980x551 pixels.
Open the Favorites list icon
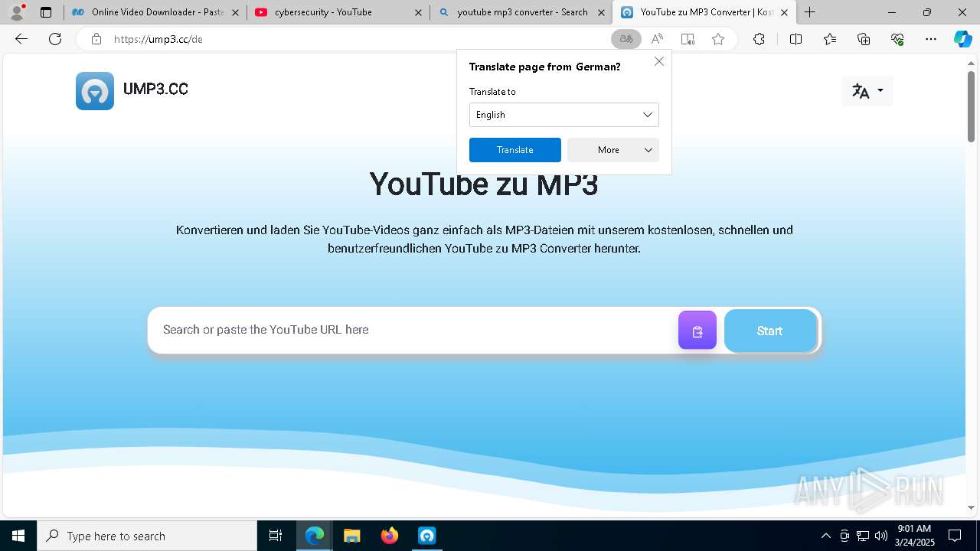click(830, 39)
